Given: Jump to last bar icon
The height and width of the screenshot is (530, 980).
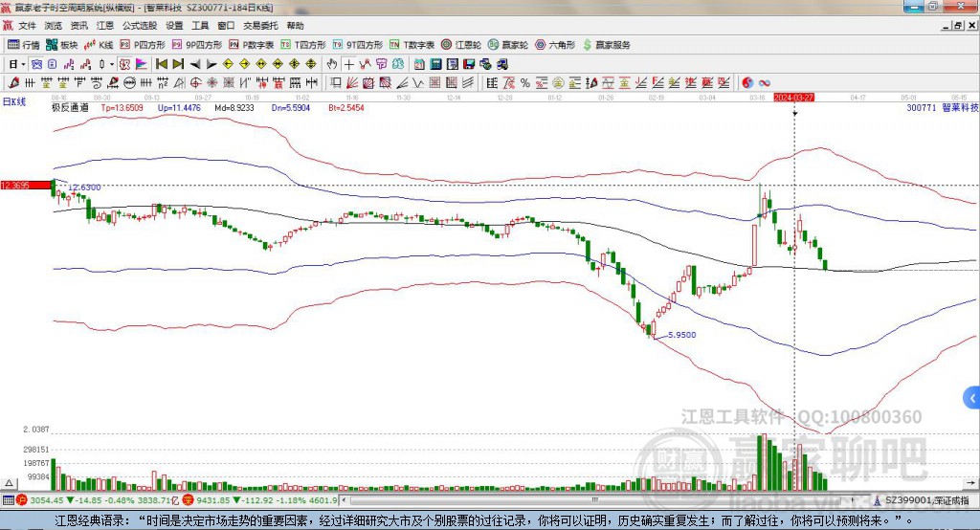Looking at the screenshot, I should (178, 64).
